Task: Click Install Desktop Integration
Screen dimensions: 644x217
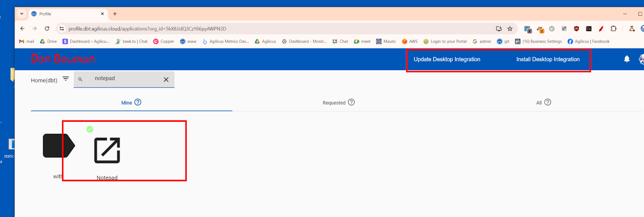Action: click(x=548, y=59)
